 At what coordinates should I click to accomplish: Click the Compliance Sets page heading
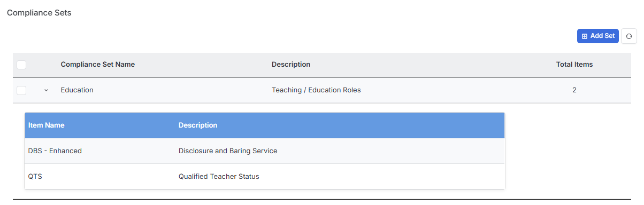39,13
